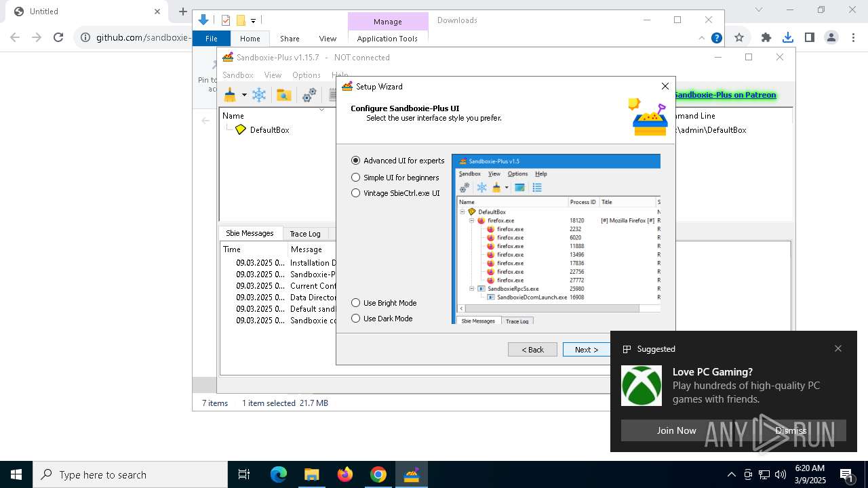868x488 pixels.
Task: Open the Cleanup dropdown arrow in Sandboxie toolbar
Action: click(244, 95)
